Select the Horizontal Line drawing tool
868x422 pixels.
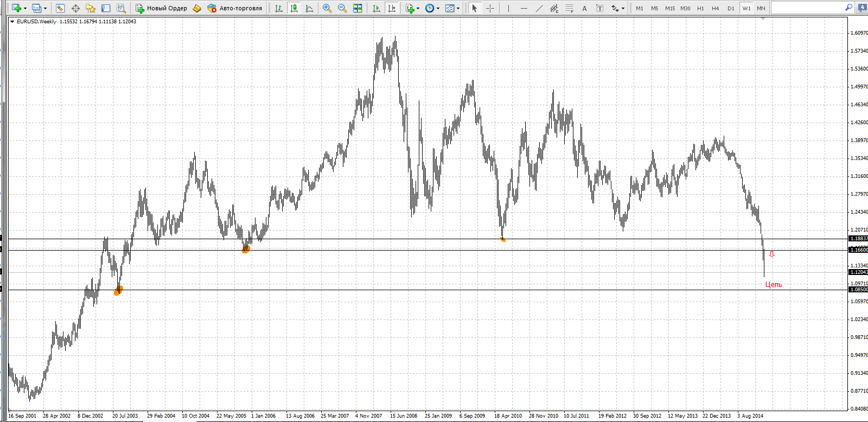(x=524, y=8)
